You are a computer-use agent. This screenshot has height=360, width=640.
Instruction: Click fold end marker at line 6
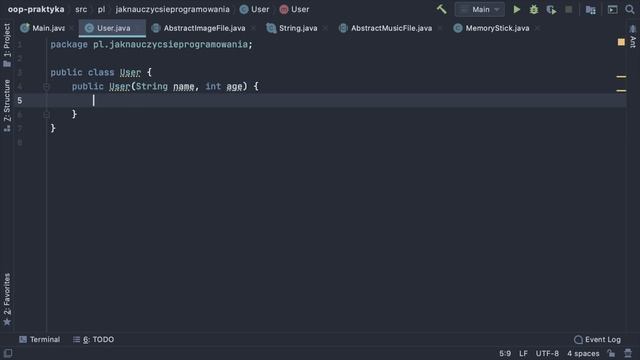(x=46, y=115)
